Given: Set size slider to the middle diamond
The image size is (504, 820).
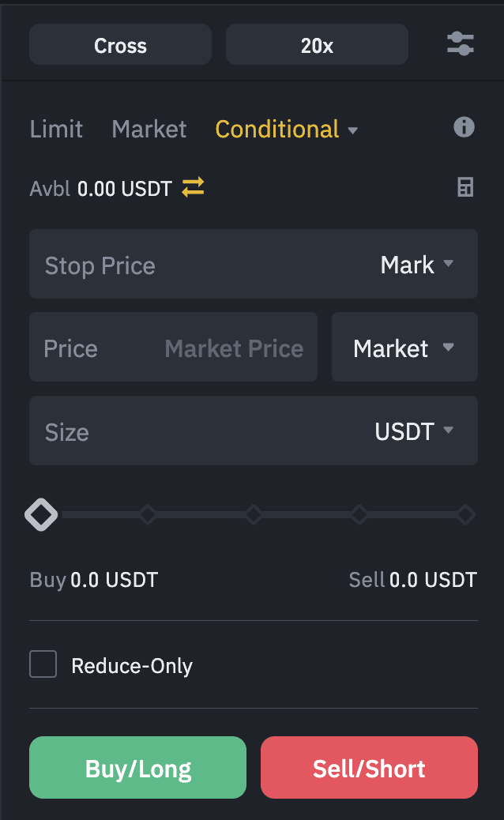Looking at the screenshot, I should pyautogui.click(x=254, y=515).
